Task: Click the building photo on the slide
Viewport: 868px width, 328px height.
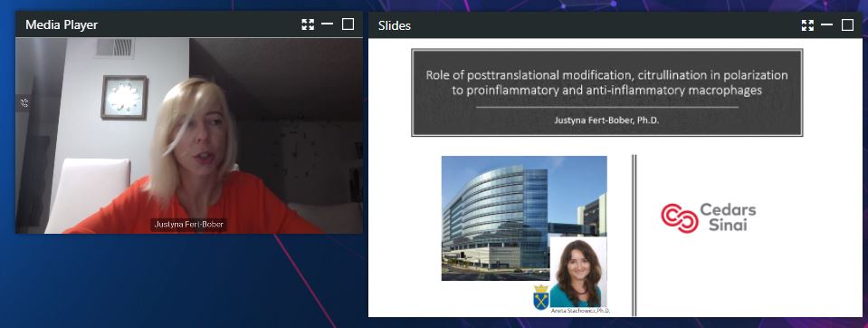Action: tap(524, 217)
